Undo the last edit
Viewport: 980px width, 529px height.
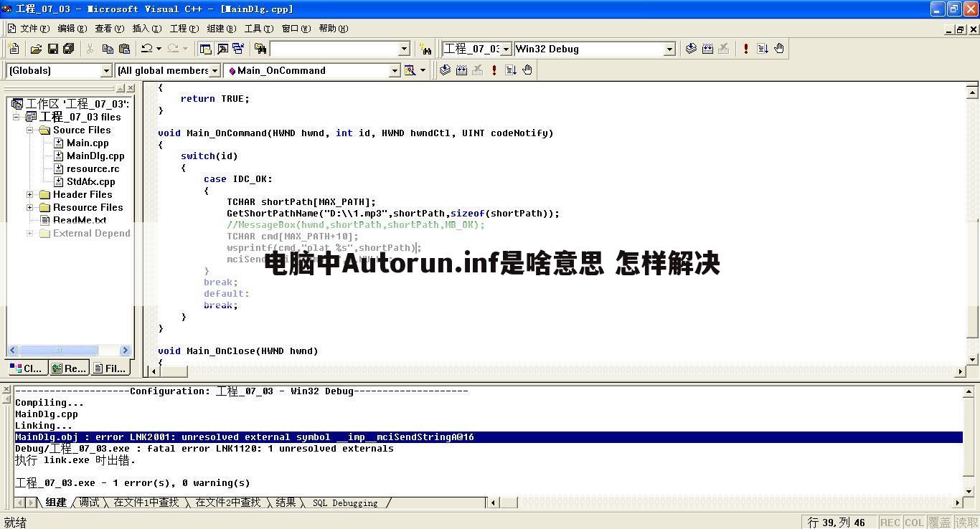148,48
